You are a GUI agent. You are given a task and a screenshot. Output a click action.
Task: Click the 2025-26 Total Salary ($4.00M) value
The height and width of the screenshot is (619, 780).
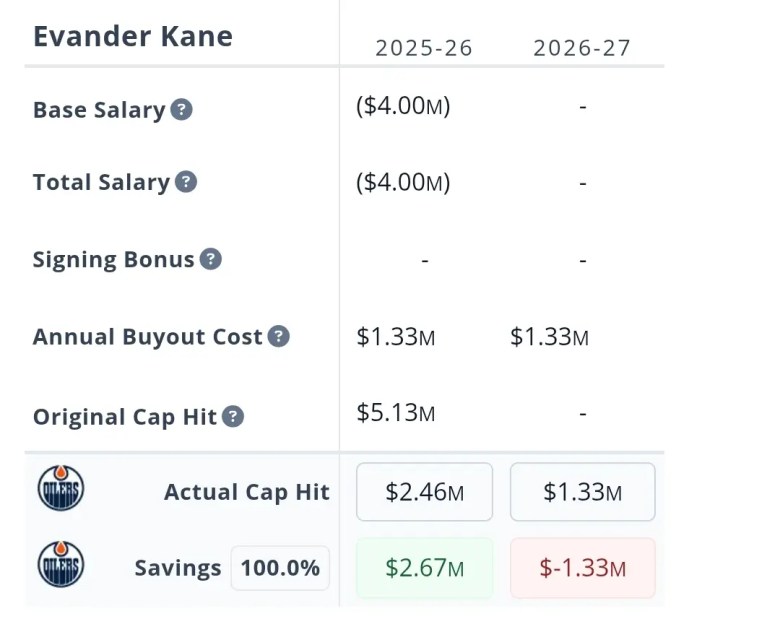coord(403,182)
